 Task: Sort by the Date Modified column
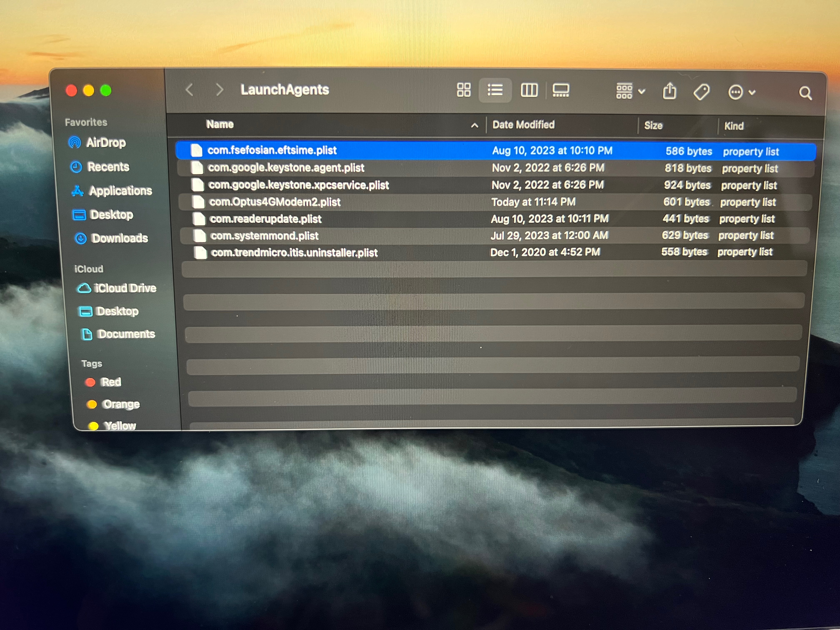coord(523,125)
